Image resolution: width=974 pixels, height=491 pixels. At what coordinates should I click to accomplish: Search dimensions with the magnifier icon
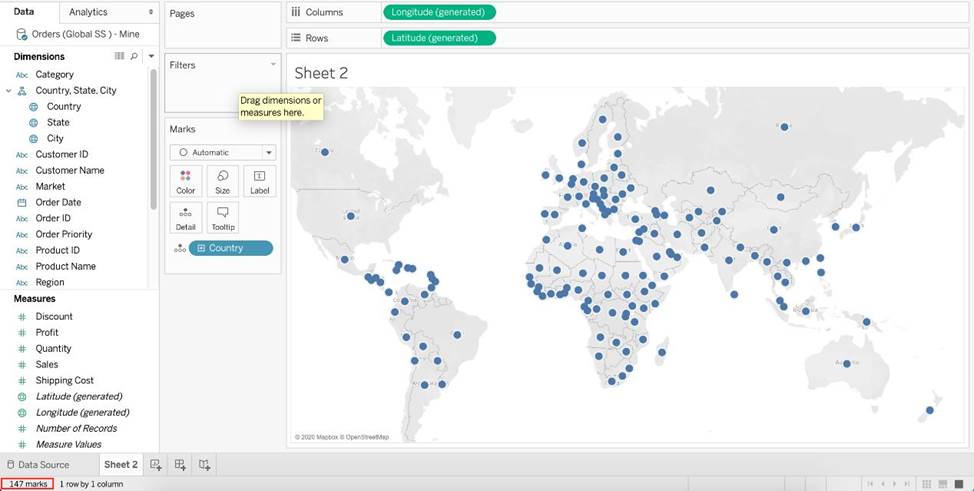134,56
